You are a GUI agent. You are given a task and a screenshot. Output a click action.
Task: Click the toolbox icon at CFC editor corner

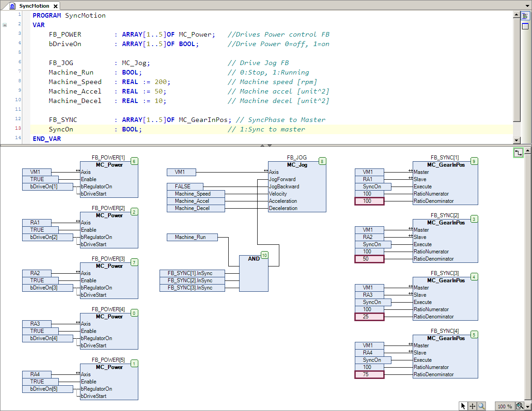click(x=518, y=153)
